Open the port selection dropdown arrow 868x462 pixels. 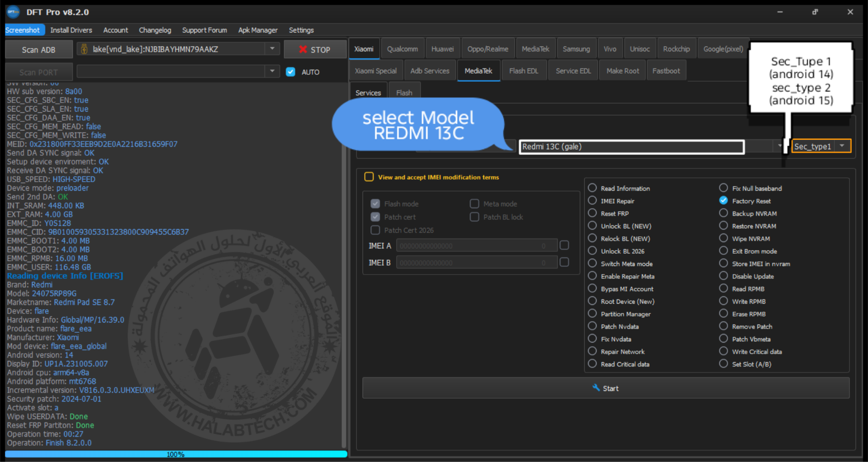click(272, 71)
